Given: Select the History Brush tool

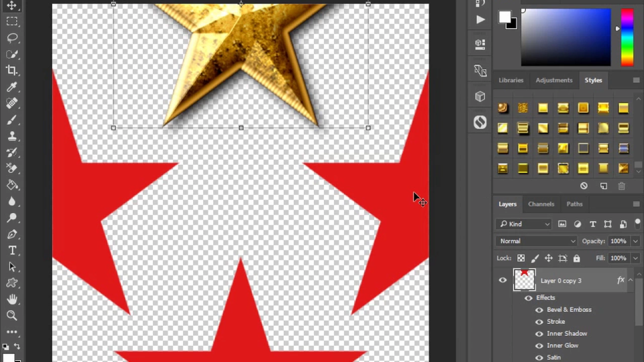Looking at the screenshot, I should (12, 152).
